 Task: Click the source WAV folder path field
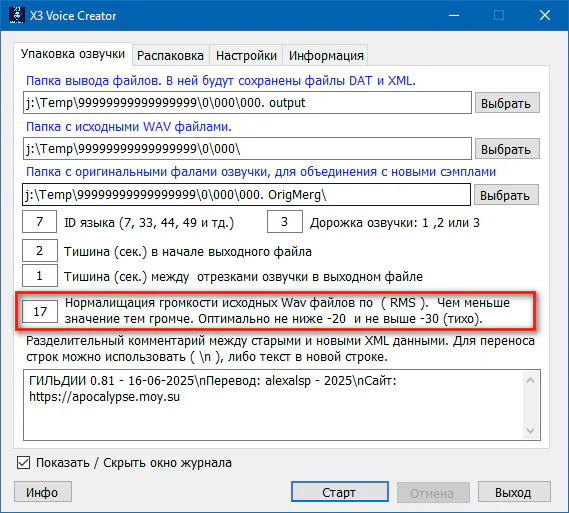click(247, 148)
